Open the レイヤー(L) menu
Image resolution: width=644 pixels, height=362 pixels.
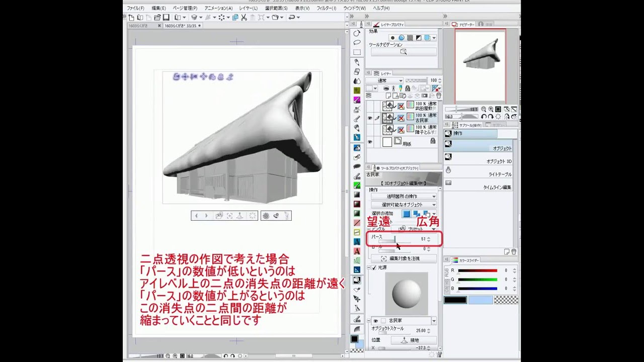(248, 8)
